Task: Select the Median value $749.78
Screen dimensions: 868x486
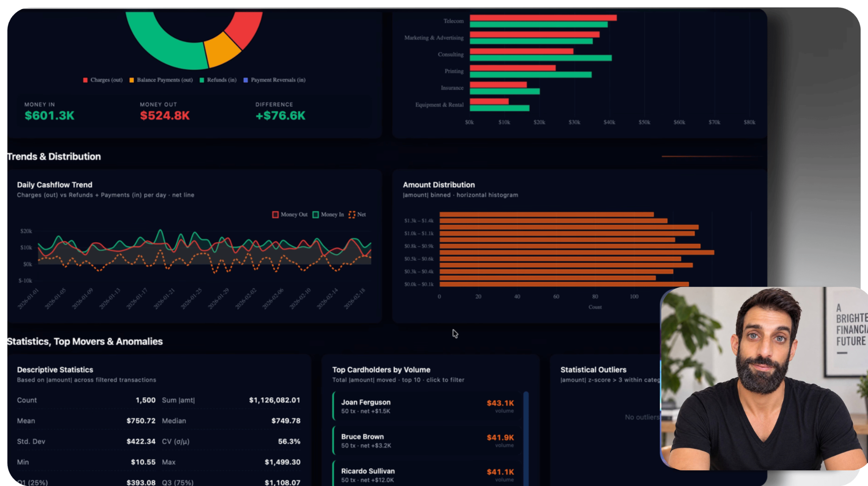Action: [x=286, y=421]
